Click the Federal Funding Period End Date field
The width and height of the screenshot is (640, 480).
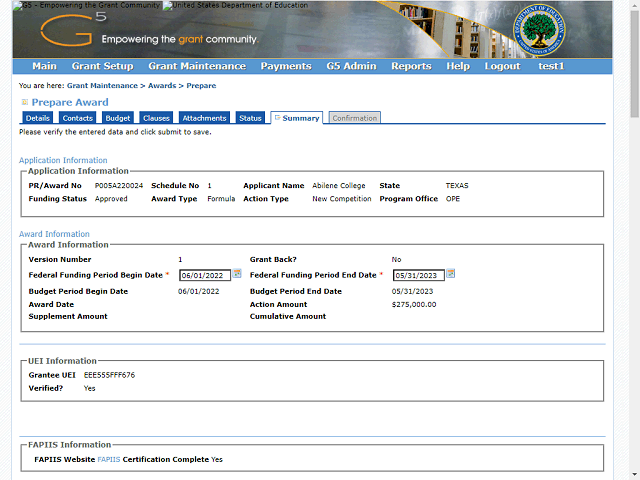point(418,275)
